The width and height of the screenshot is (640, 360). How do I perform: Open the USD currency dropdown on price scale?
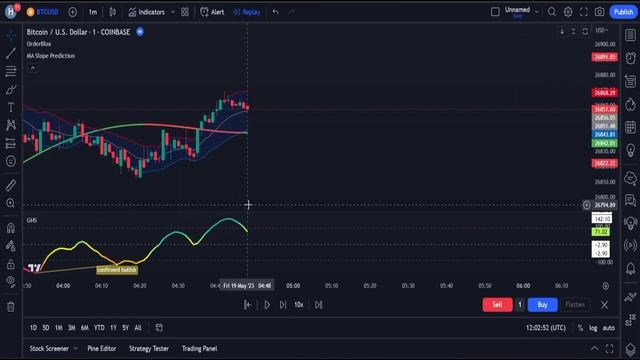pos(601,31)
